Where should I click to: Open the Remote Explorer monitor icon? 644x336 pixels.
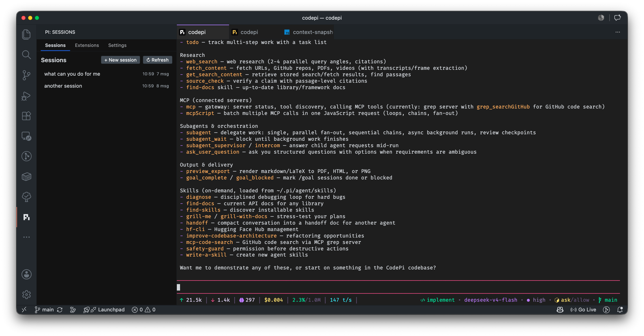pos(26,136)
